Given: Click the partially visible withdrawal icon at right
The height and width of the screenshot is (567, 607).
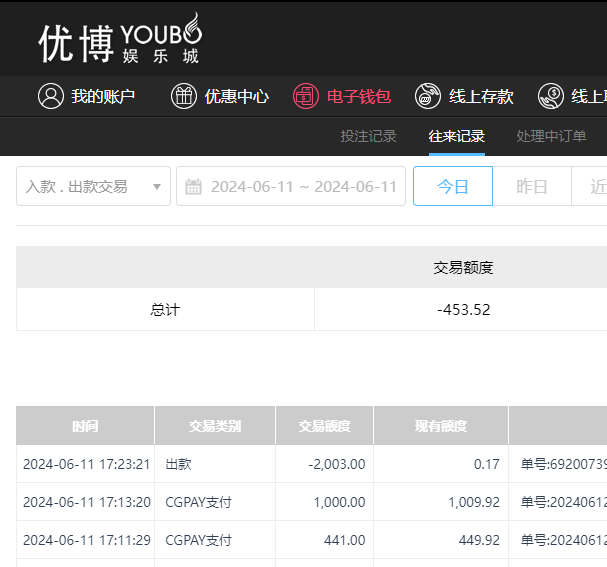Looking at the screenshot, I should coord(550,96).
